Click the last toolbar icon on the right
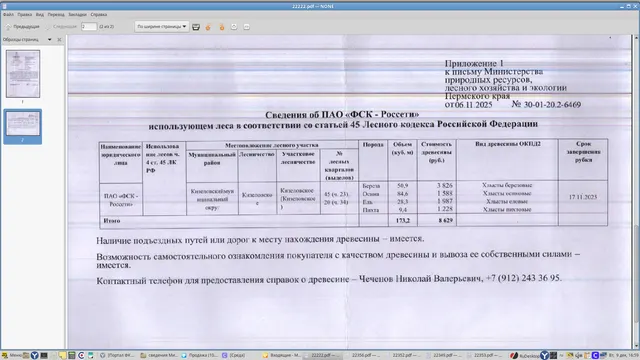 (247, 27)
